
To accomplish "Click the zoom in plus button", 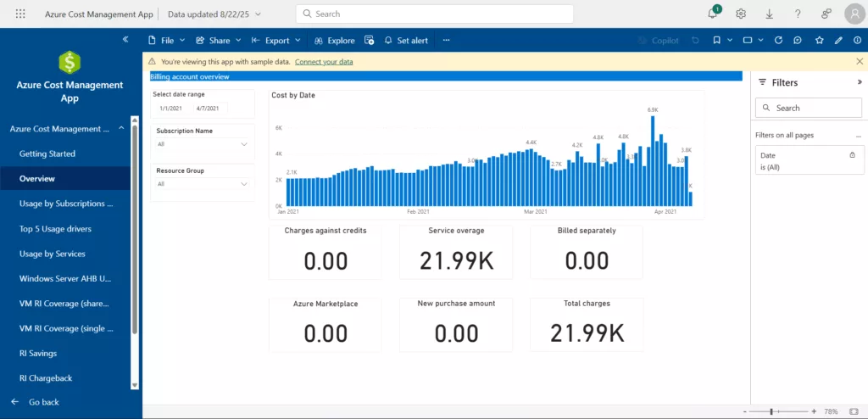I will 814,412.
